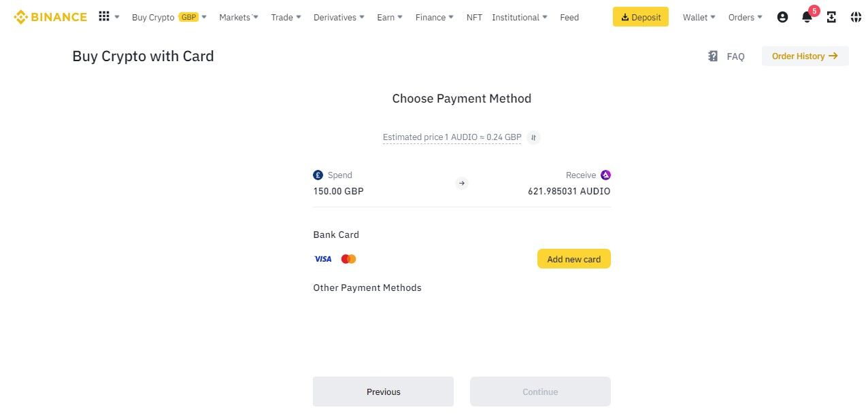Open Order History

805,56
